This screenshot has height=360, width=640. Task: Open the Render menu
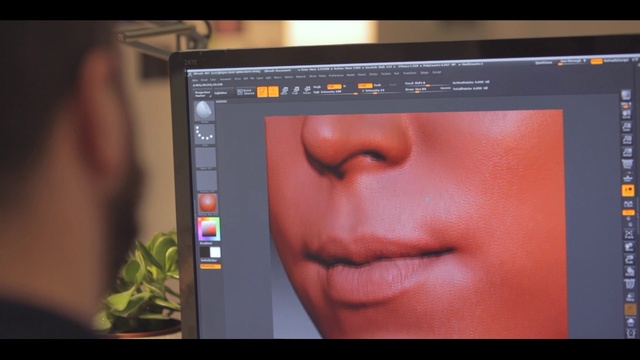[350, 75]
